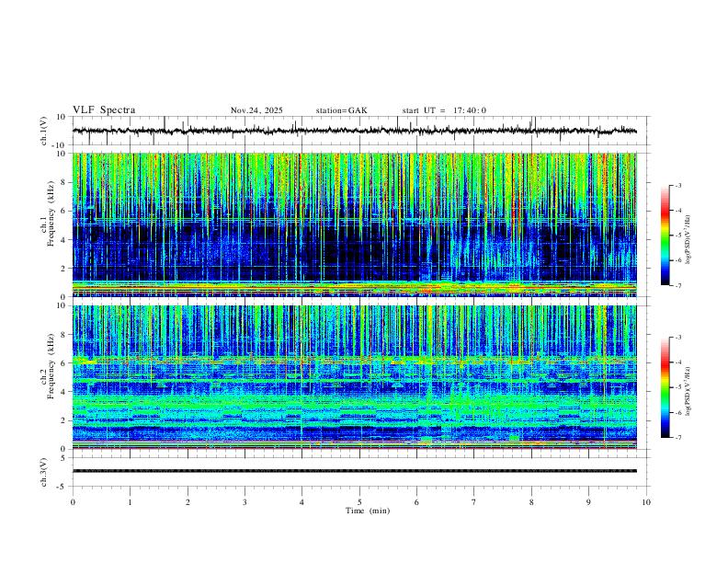728x563 pixels.
Task: Click the "6" kHz tick on ch.2 frequency axis
Action: click(x=63, y=362)
